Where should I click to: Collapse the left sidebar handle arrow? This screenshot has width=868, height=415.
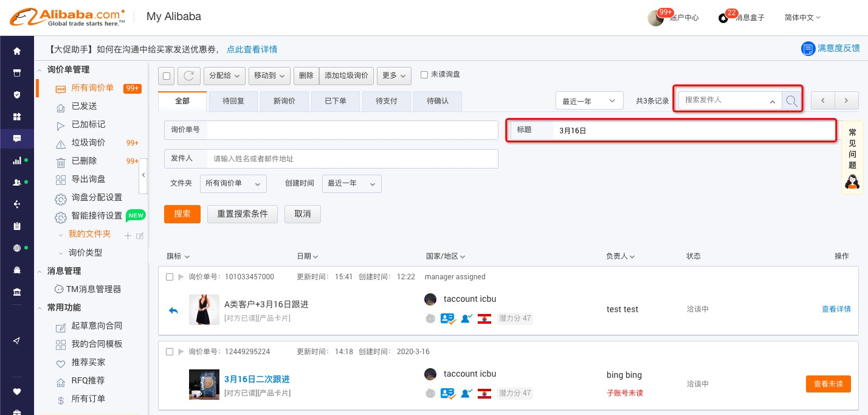[143, 175]
